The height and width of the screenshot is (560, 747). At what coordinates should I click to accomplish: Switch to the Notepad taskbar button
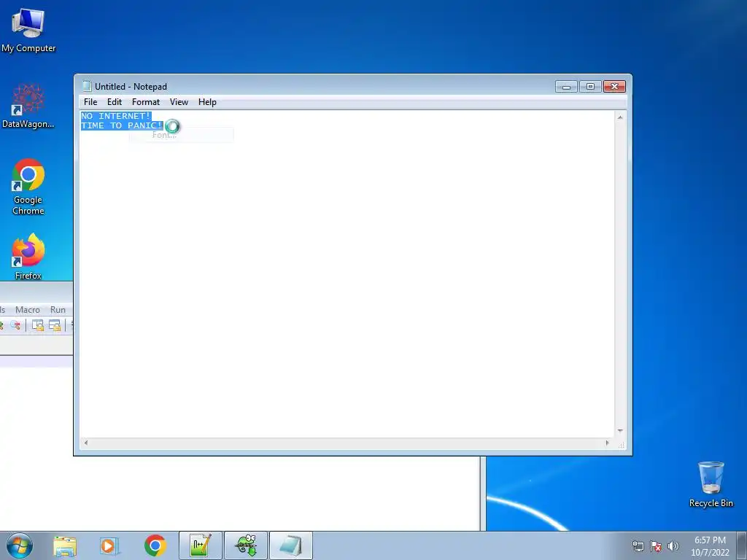point(291,545)
